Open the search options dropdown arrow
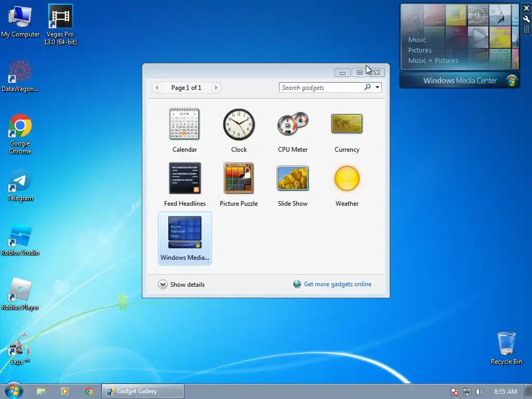This screenshot has width=532, height=399. tap(377, 87)
